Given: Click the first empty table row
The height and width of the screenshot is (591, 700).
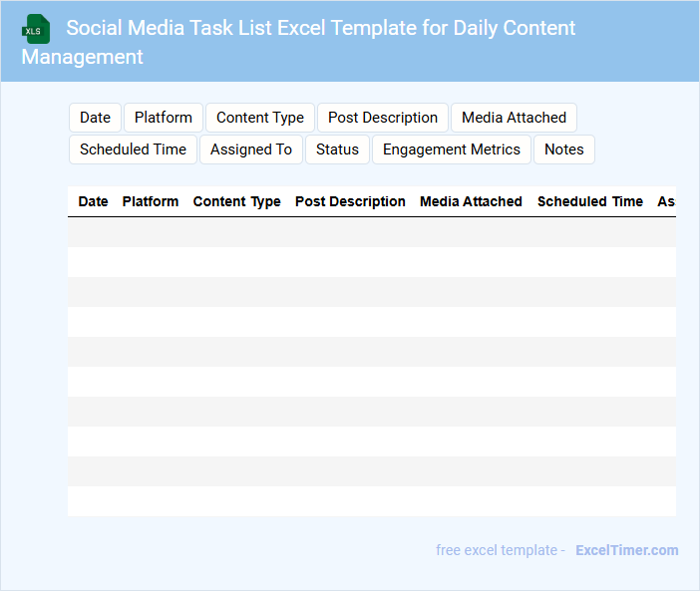Looking at the screenshot, I should (371, 232).
